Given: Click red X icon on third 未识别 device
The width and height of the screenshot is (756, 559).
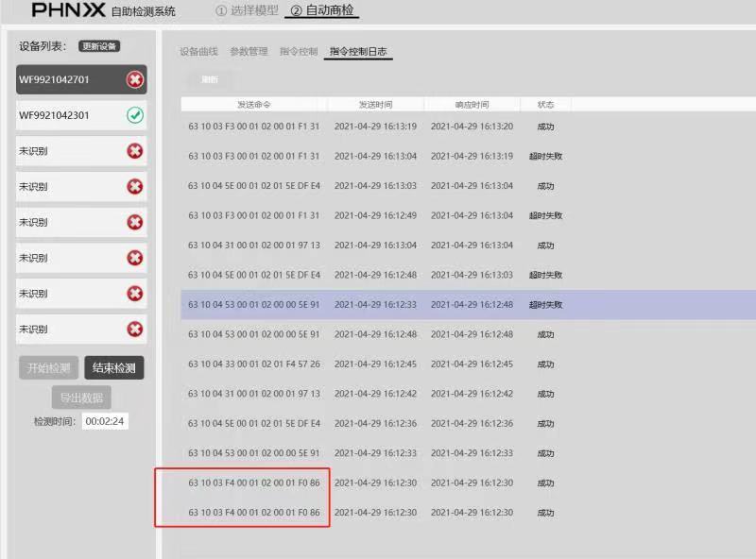Looking at the screenshot, I should (135, 222).
